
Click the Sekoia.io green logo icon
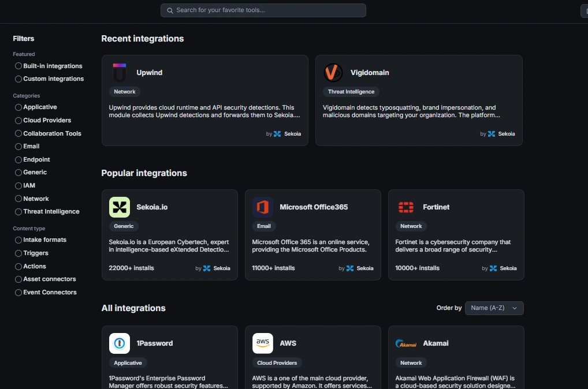click(x=119, y=207)
